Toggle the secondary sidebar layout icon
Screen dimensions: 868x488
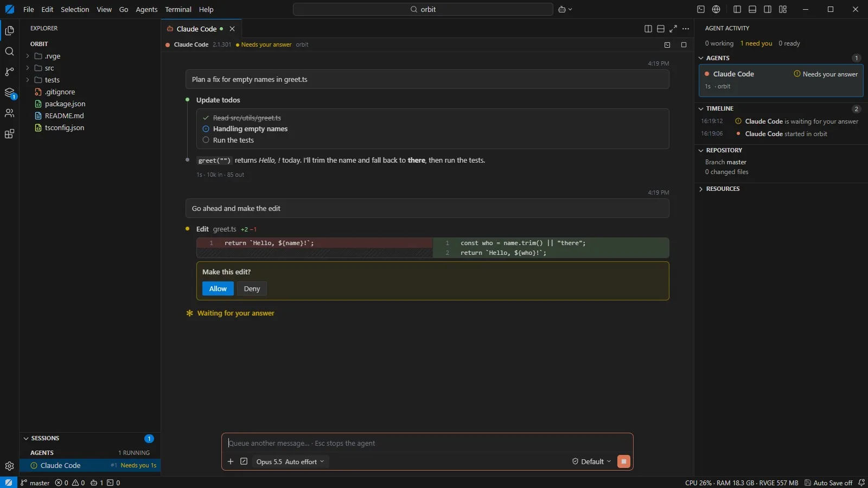click(768, 9)
